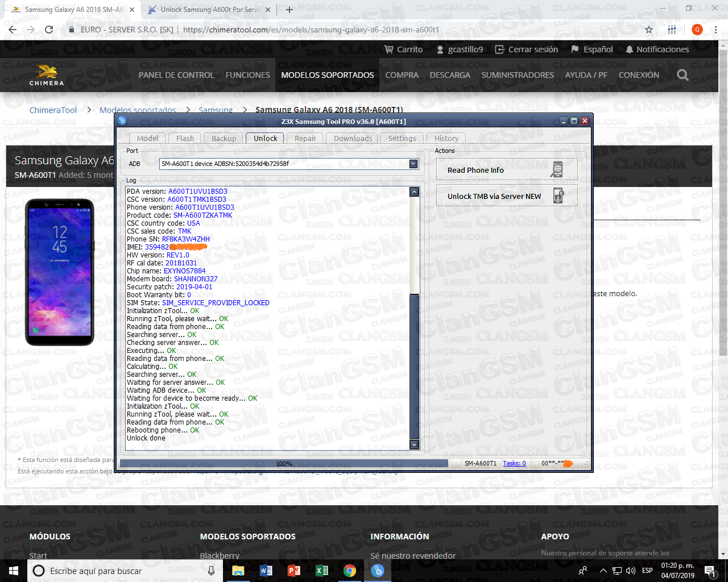The width and height of the screenshot is (728, 582).
Task: Click the Blackberry footer link
Action: click(x=220, y=555)
